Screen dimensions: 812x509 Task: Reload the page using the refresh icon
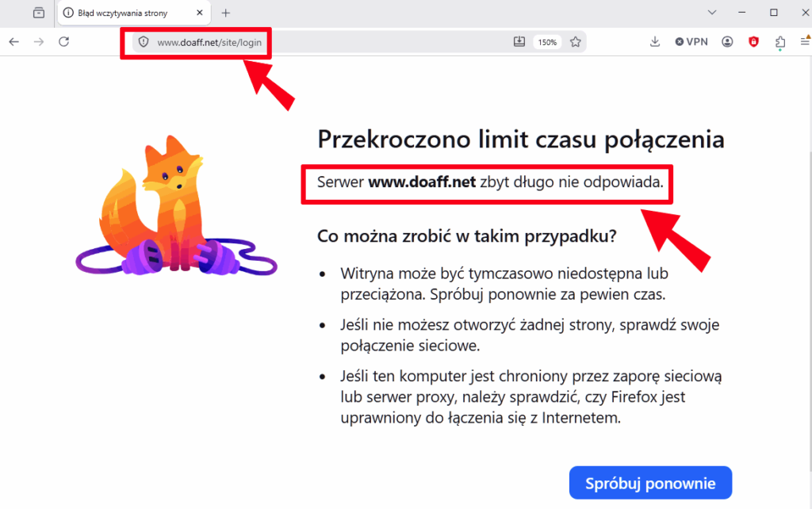tap(63, 42)
